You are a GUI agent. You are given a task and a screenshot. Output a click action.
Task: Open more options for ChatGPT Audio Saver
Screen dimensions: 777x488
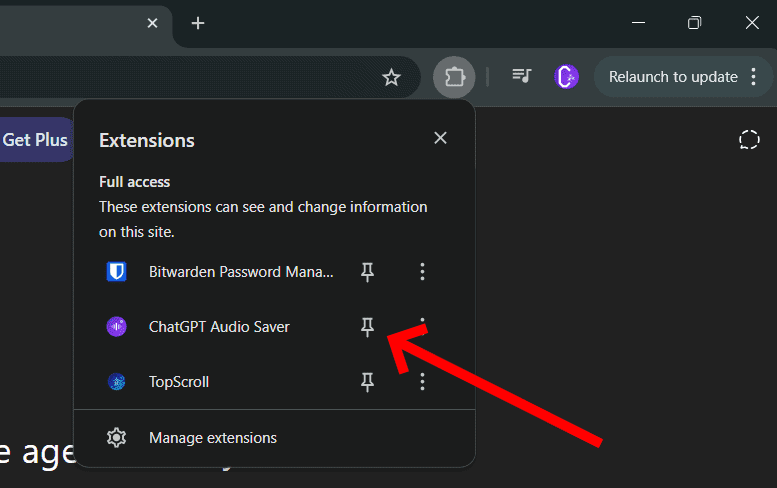click(422, 327)
